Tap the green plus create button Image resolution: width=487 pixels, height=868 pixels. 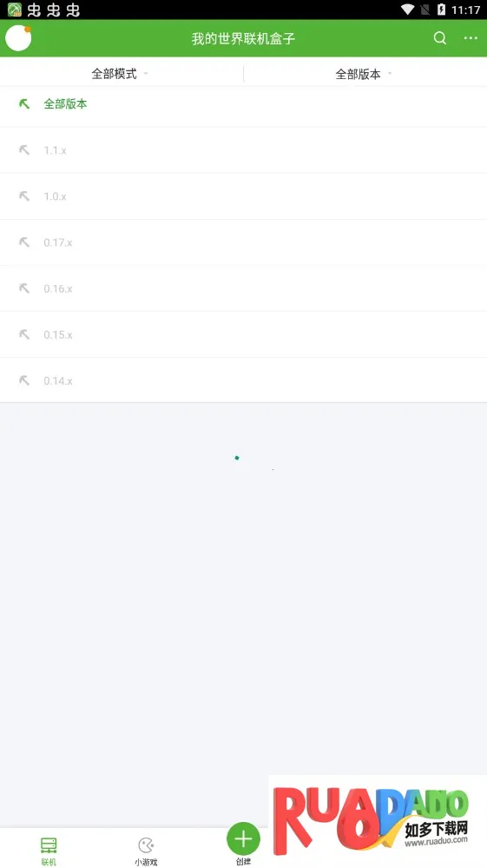click(243, 838)
